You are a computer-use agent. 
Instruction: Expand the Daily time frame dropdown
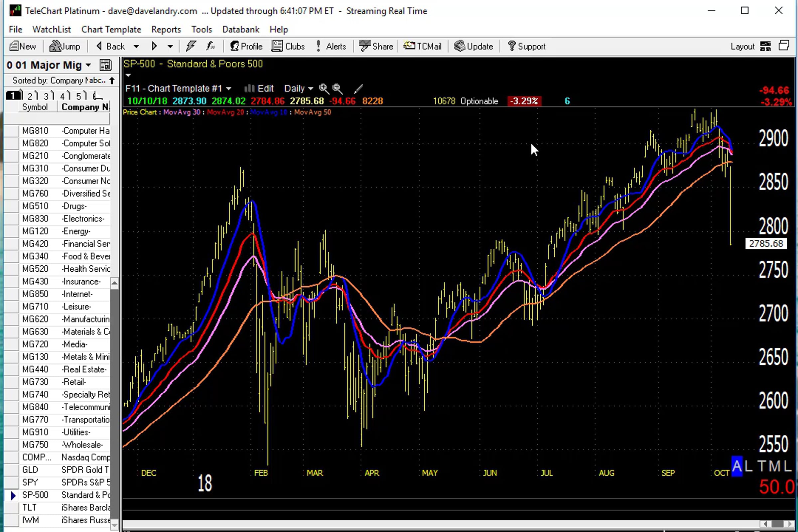click(x=299, y=88)
